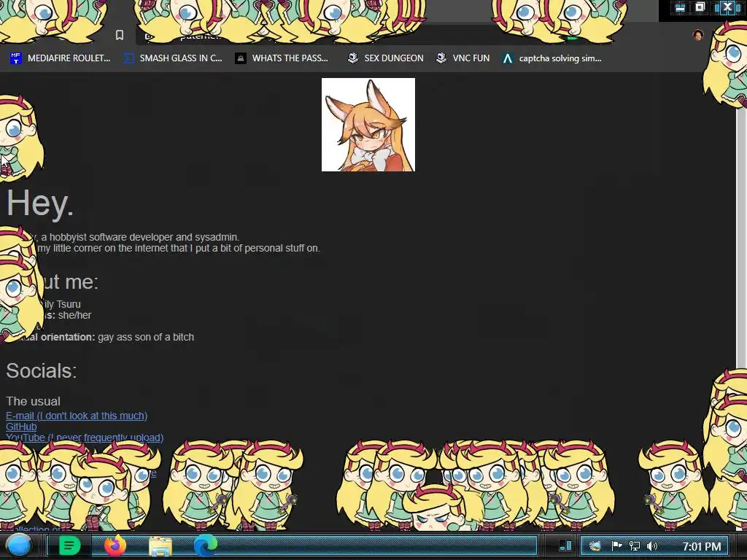Open the SMASH GLASS IN C... bookmark
Viewport: 747px width, 560px height.
[172, 58]
